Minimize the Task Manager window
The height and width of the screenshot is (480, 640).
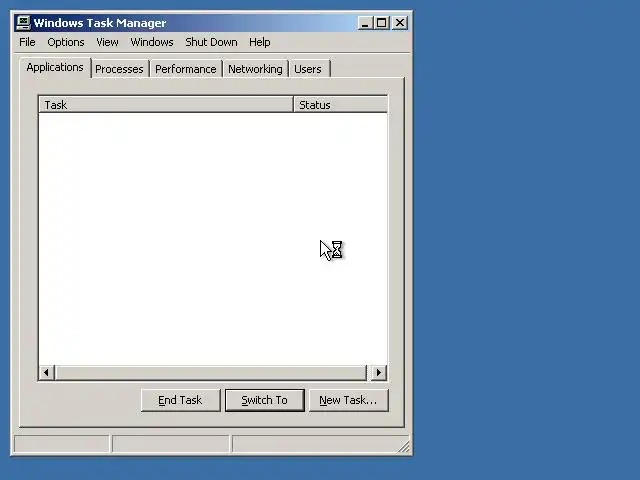pos(365,23)
